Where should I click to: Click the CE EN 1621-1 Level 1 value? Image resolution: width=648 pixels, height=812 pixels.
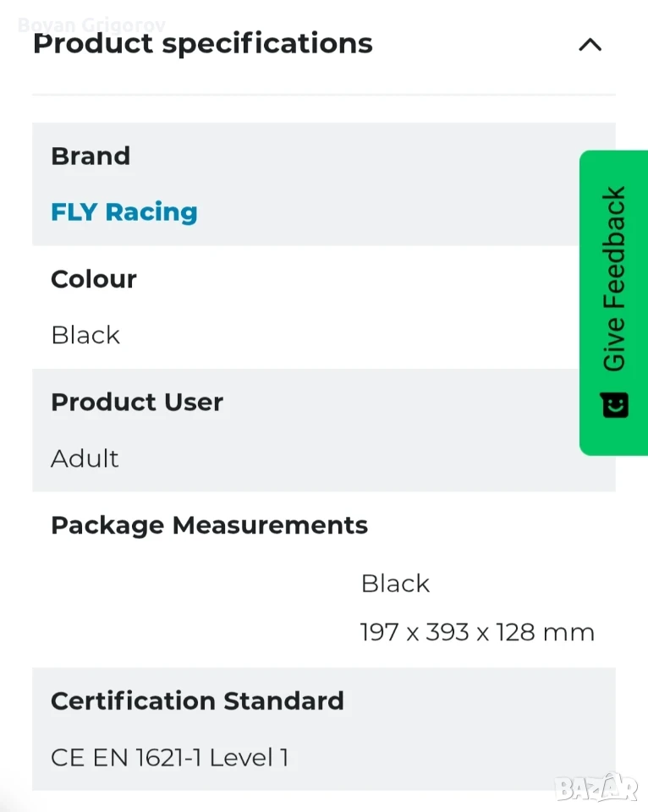point(169,758)
